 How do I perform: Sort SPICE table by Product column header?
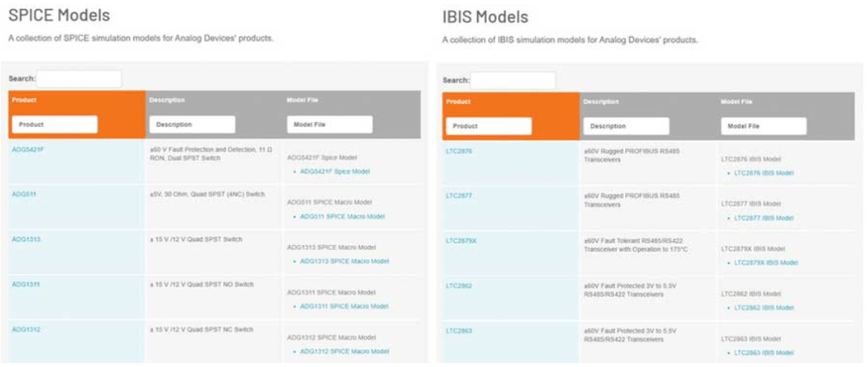tap(23, 100)
